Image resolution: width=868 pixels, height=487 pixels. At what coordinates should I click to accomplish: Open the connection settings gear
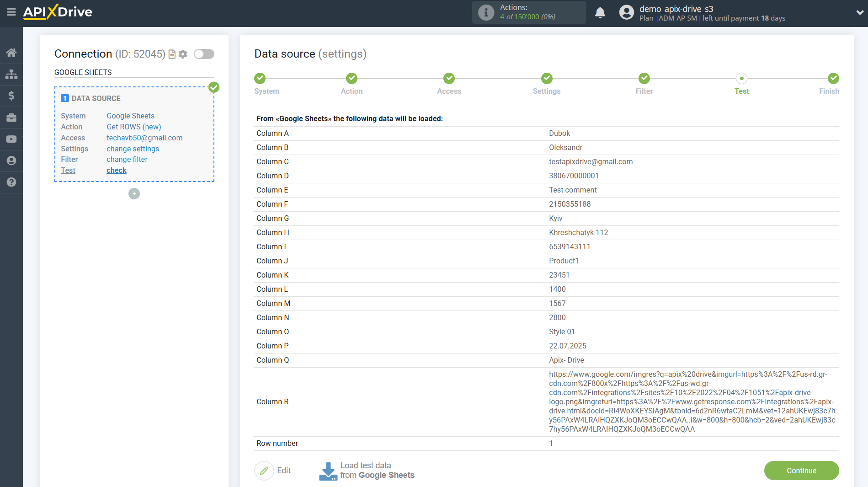[183, 54]
